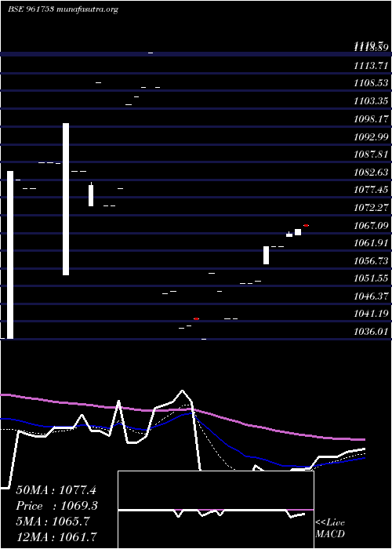
Task: Click the peak of the white indicator line
Action: point(182,390)
